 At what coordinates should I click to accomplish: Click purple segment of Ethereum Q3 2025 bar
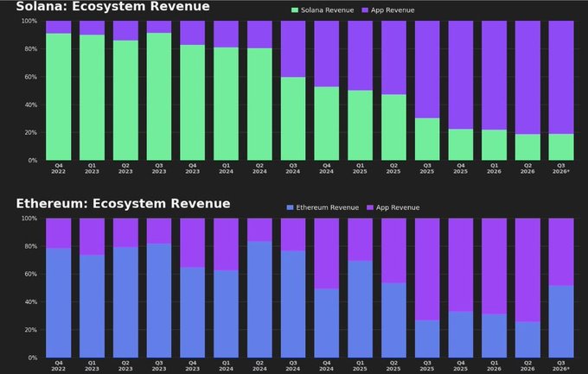[427, 269]
